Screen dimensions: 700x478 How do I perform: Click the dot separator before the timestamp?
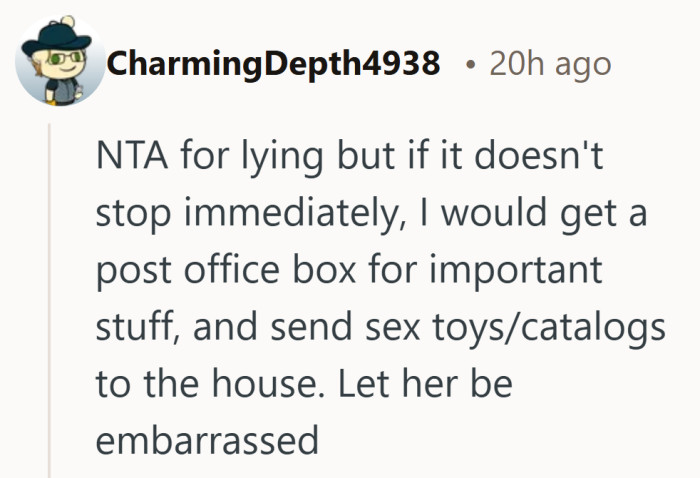click(468, 65)
